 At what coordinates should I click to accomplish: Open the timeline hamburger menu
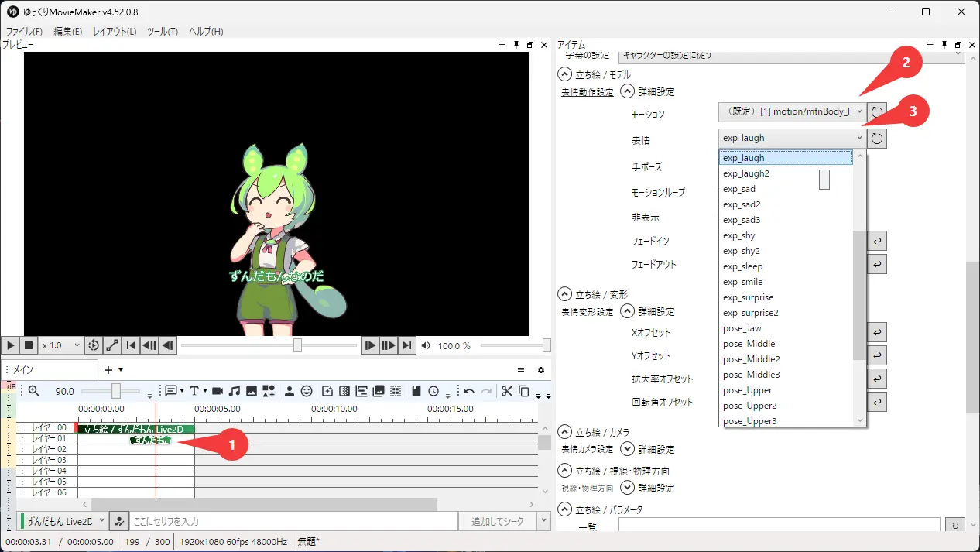point(521,370)
